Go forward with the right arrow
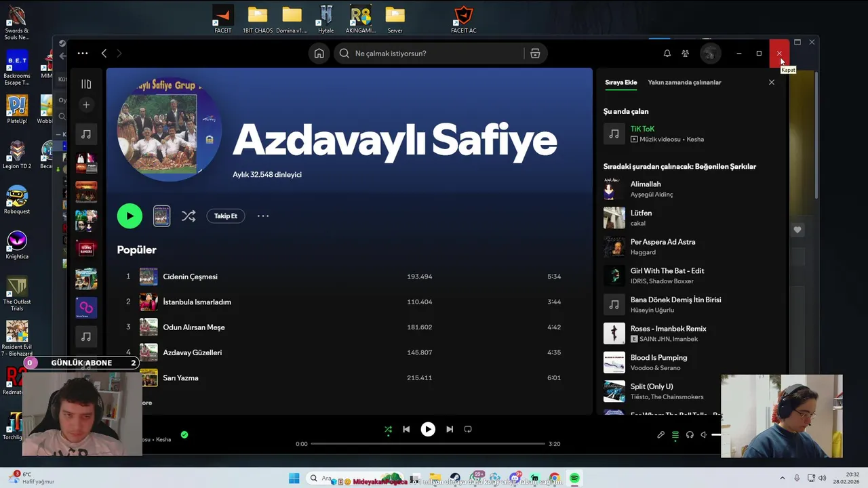The height and width of the screenshot is (488, 868). tap(119, 54)
